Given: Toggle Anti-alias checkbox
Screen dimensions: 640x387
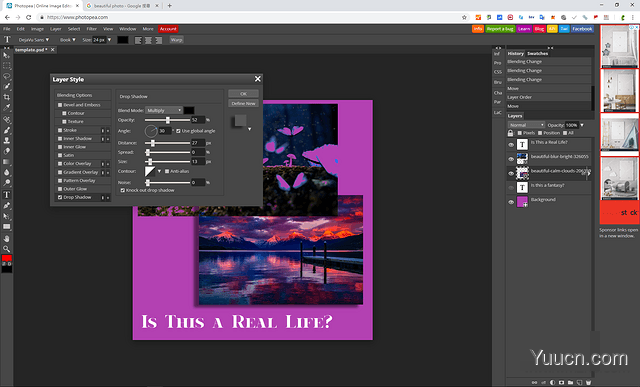Looking at the screenshot, I should [167, 171].
